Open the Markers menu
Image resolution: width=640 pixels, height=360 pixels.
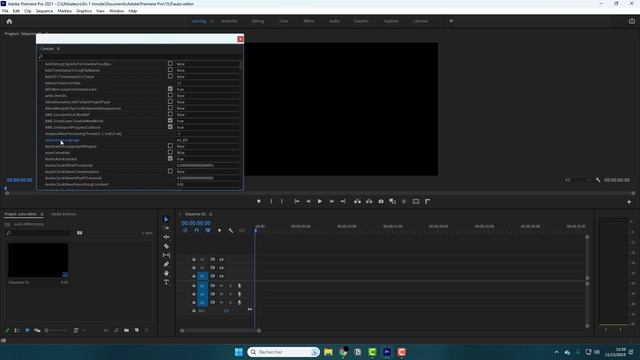64,11
